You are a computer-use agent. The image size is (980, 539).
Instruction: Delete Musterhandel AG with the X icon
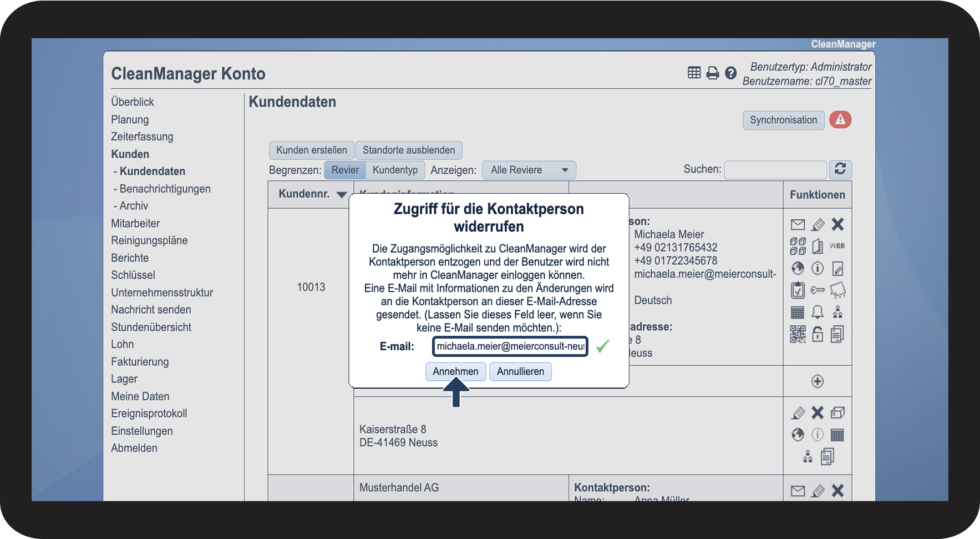[x=837, y=491]
